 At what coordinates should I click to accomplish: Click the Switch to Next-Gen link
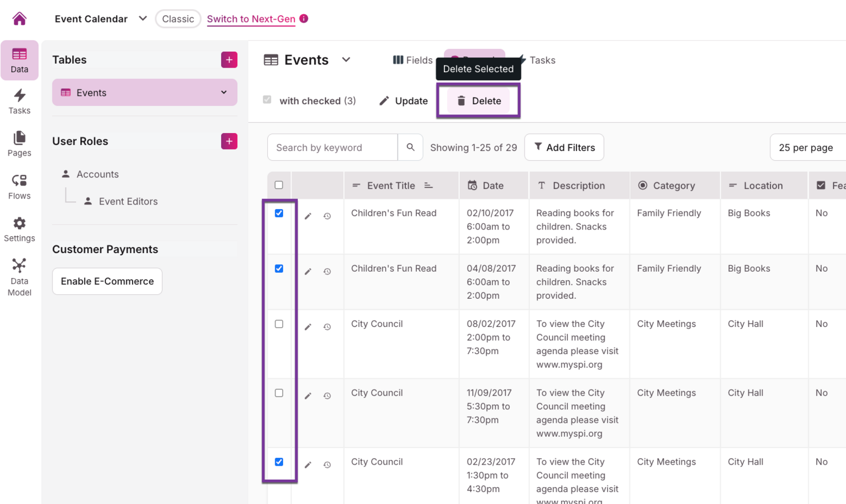[x=251, y=19]
